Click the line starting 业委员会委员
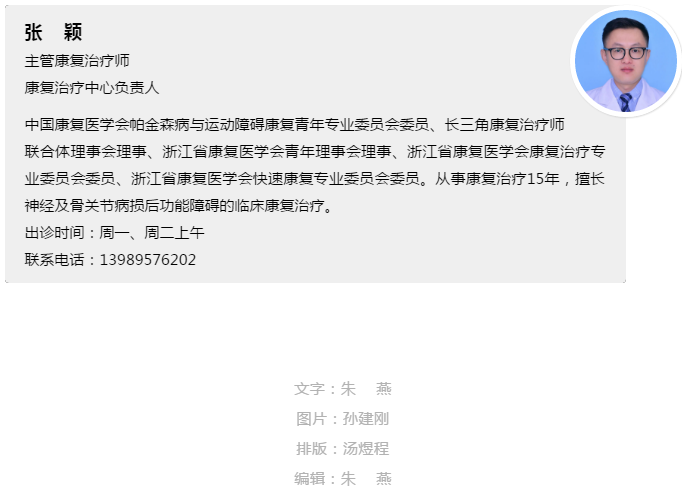 [x=315, y=179]
